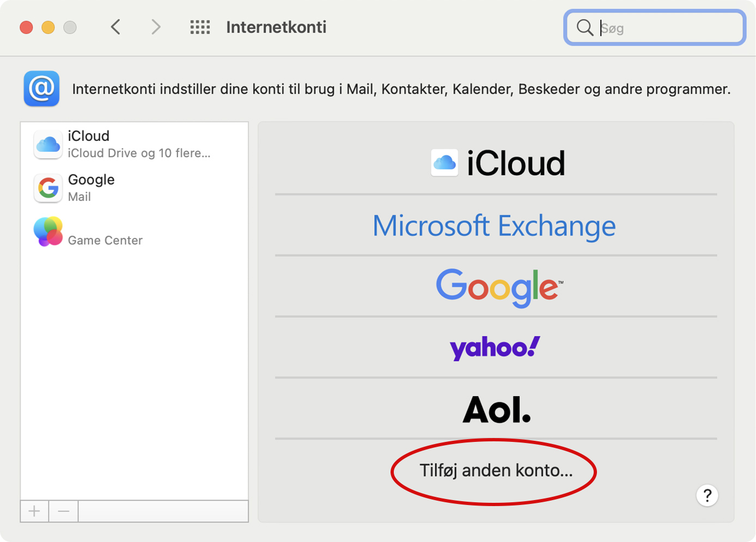Image resolution: width=756 pixels, height=542 pixels.
Task: Select the Game Center account row
Action: click(135, 232)
